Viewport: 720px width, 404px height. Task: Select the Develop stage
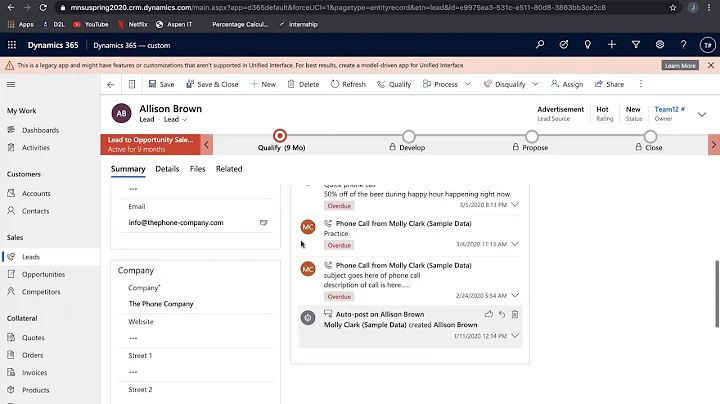point(409,136)
